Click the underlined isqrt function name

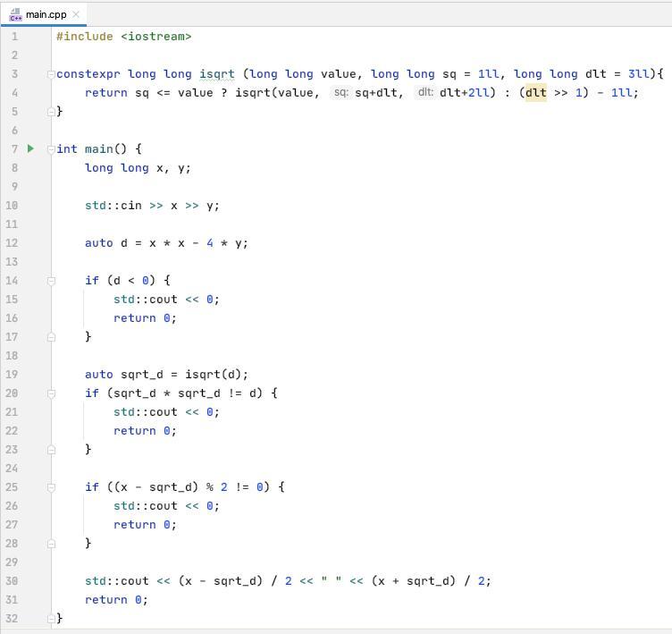[x=217, y=74]
